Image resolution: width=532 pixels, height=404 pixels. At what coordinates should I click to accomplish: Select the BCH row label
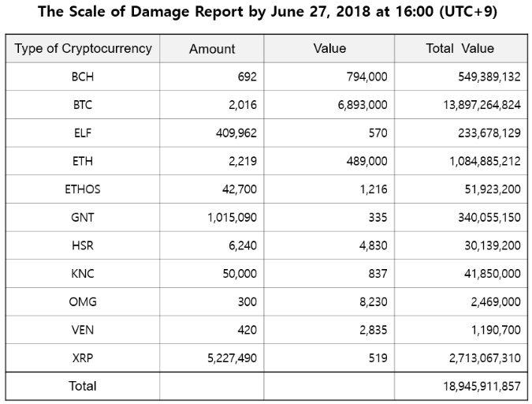click(x=83, y=77)
